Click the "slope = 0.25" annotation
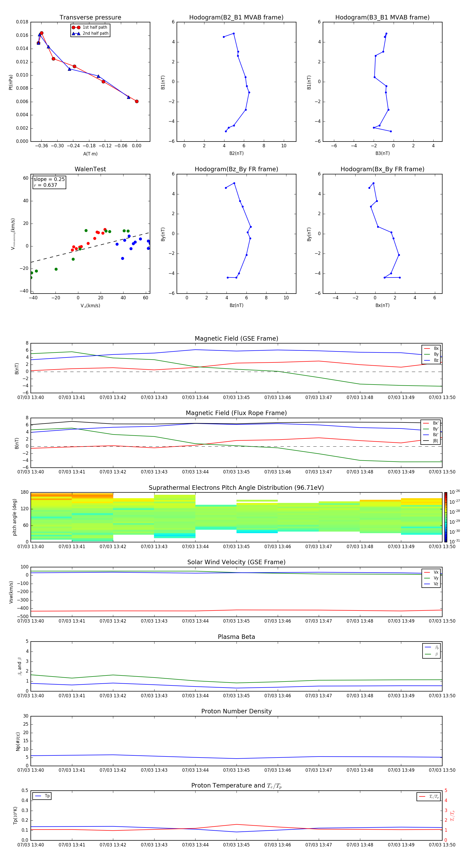 tap(49, 179)
